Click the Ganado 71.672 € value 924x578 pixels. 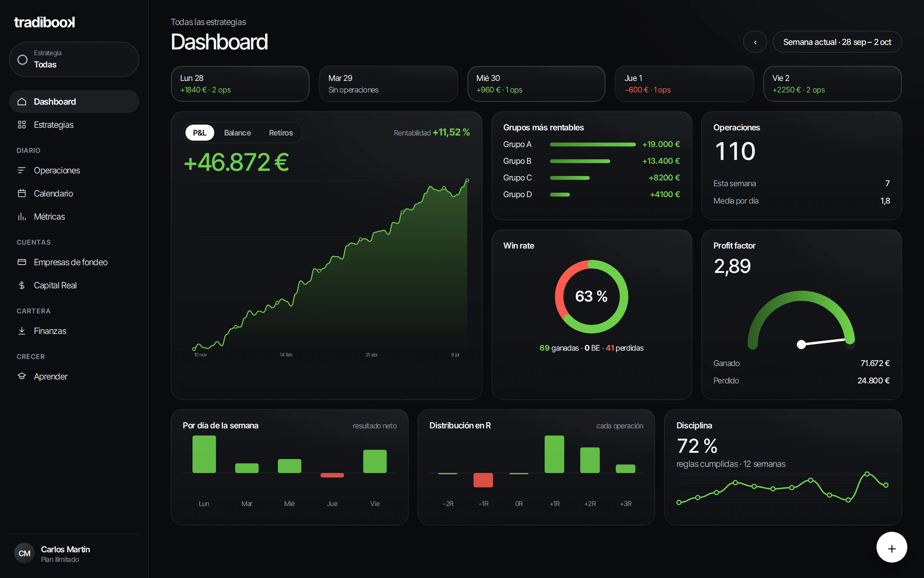[x=875, y=363]
